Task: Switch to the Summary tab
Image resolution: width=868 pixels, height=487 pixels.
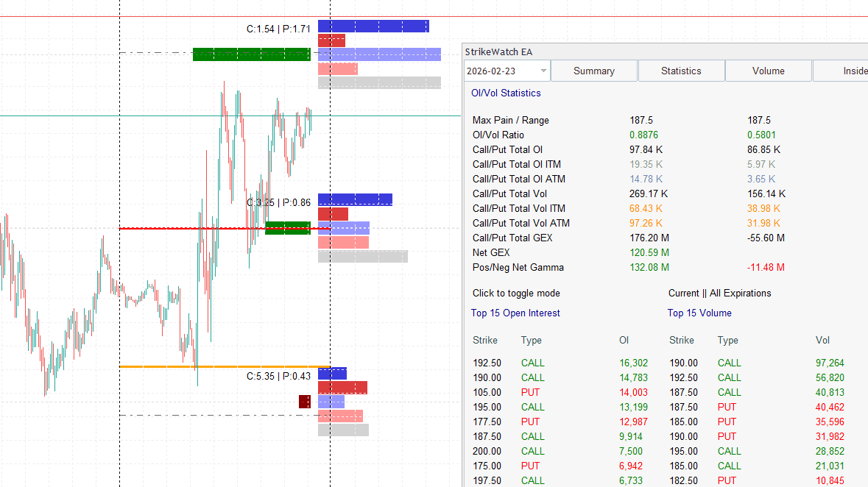Action: click(x=593, y=71)
